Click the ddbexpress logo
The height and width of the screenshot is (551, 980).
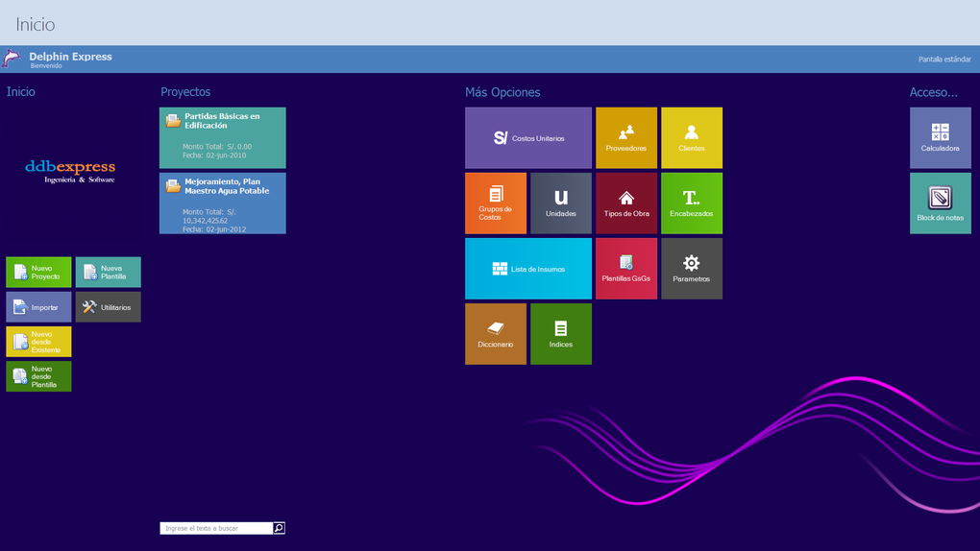(x=71, y=171)
